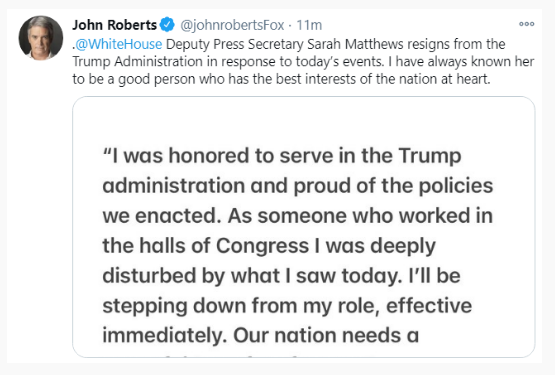Viewport: 557px width, 377px height.
Task: Click the statement line 'administration and proud of the policies'
Action: (298, 186)
